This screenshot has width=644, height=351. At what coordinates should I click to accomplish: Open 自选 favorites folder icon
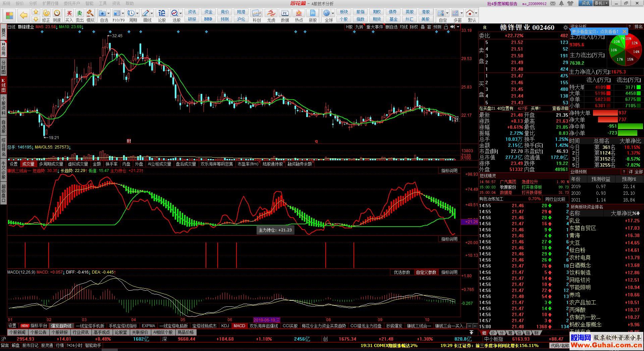(x=103, y=13)
